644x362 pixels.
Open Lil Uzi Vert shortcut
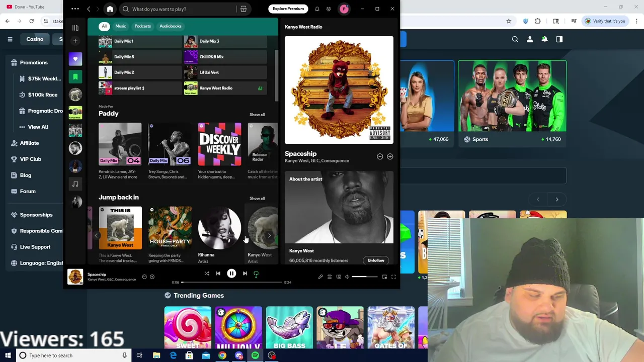pos(225,72)
